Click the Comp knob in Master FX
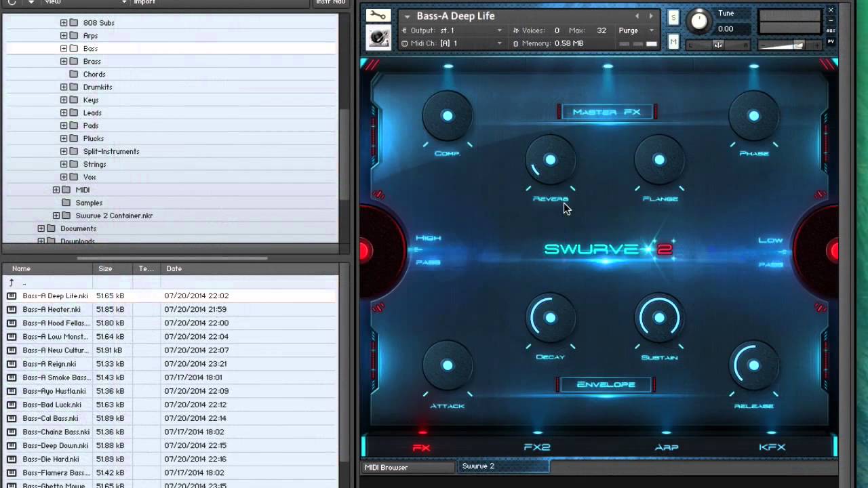 (x=447, y=116)
